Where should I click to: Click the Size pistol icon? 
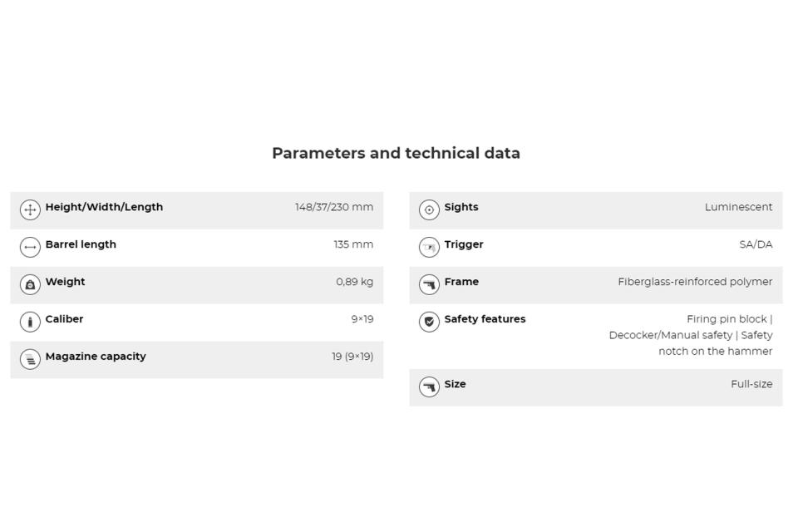click(429, 387)
